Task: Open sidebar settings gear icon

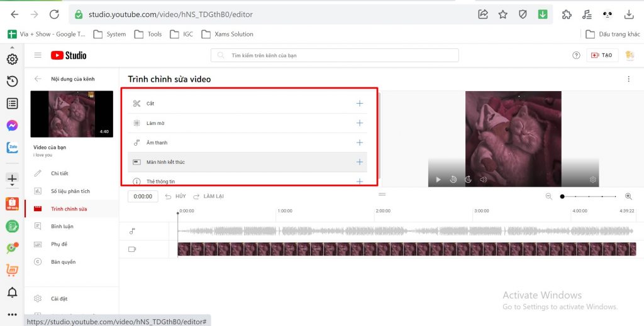Action: [x=13, y=60]
